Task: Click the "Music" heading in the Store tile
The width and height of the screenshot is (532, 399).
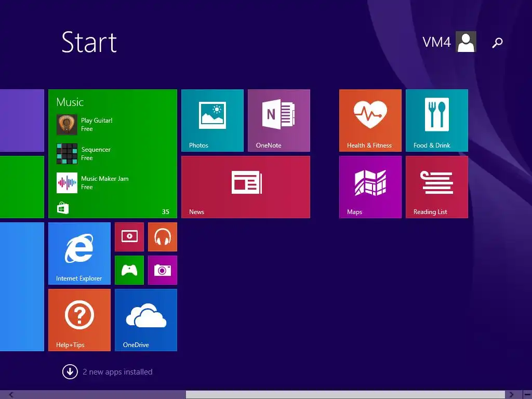Action: coord(70,102)
